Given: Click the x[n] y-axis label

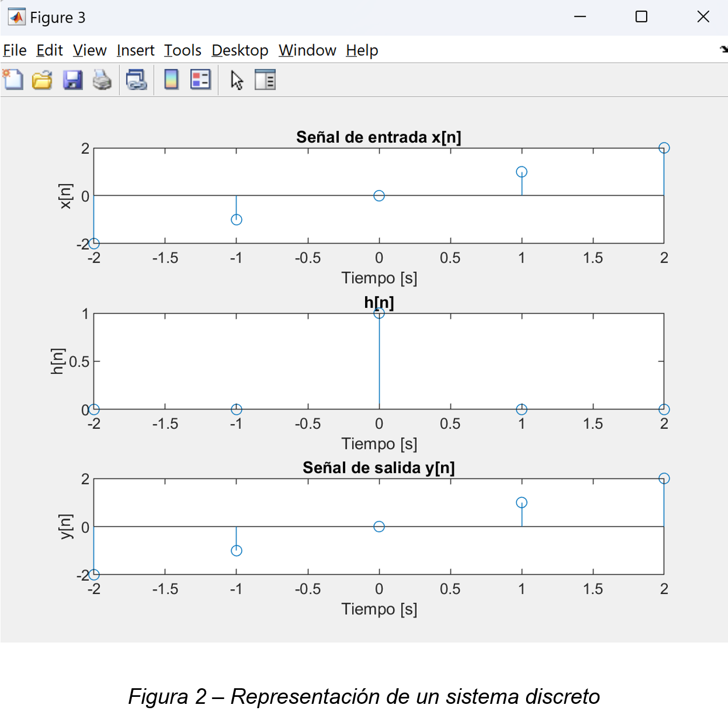Looking at the screenshot, I should [x=65, y=196].
